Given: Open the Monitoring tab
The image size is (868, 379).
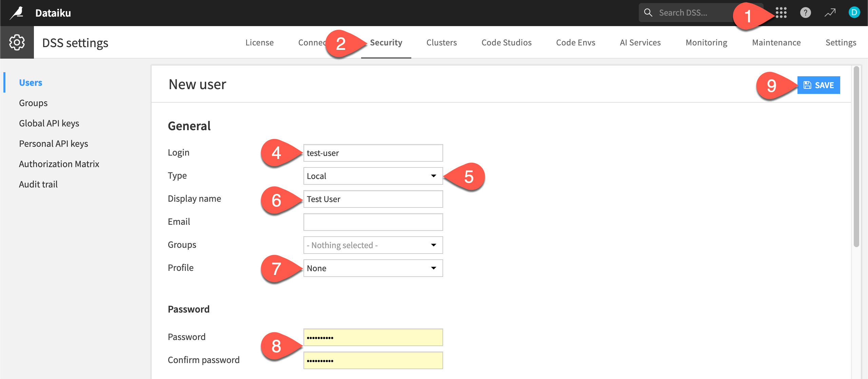Looking at the screenshot, I should pos(706,42).
